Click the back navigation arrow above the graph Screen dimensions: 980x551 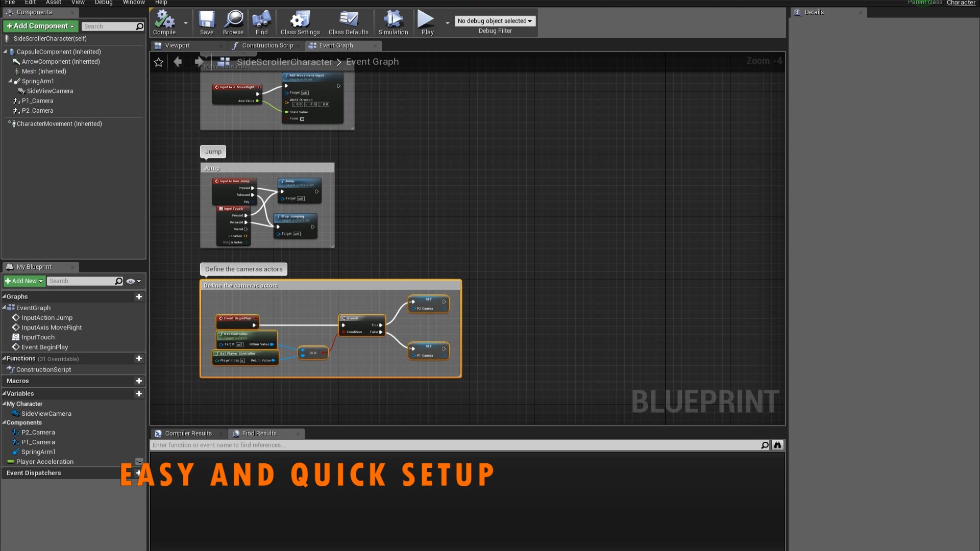pyautogui.click(x=178, y=62)
